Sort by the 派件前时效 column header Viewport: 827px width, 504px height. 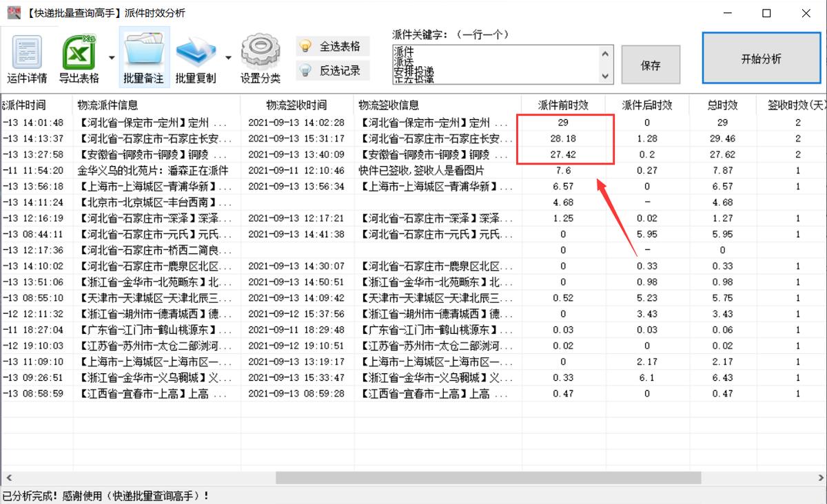(564, 105)
